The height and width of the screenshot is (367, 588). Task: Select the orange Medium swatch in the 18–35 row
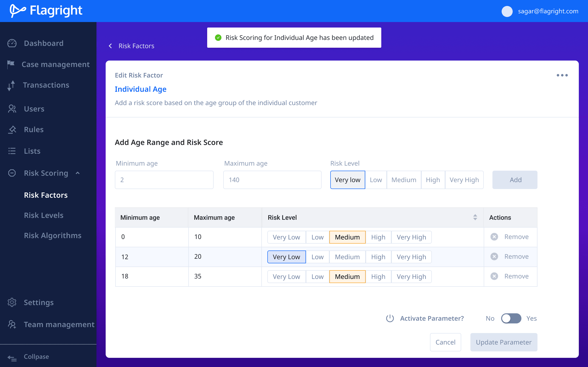[x=347, y=277]
